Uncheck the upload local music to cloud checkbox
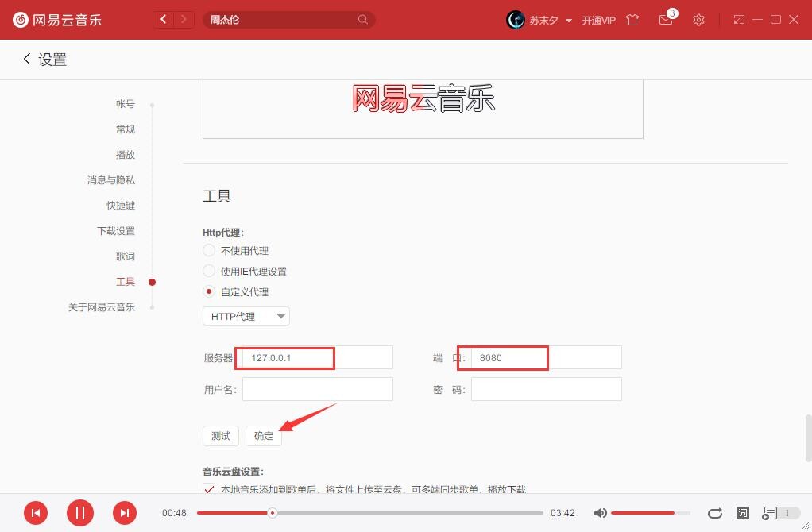 point(210,489)
